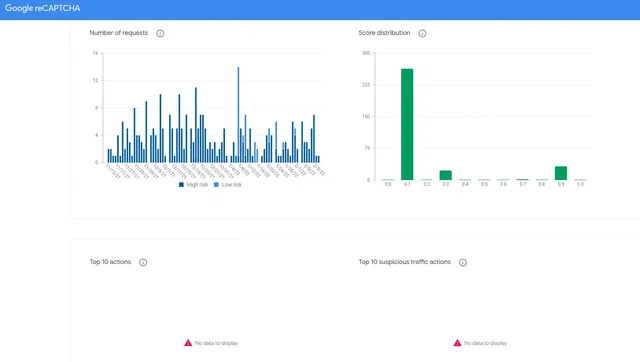Viewport: 640px width, 362px height.
Task: Toggle the High risk legend label
Action: click(198, 185)
